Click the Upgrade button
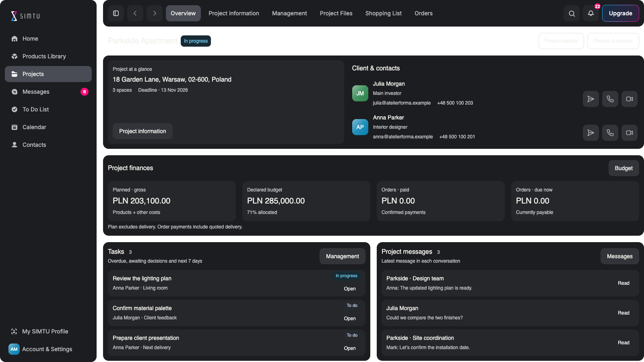 click(620, 13)
